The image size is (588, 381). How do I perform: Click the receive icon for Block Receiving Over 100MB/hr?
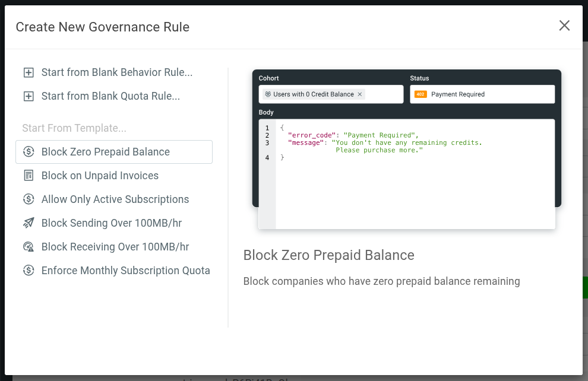29,246
